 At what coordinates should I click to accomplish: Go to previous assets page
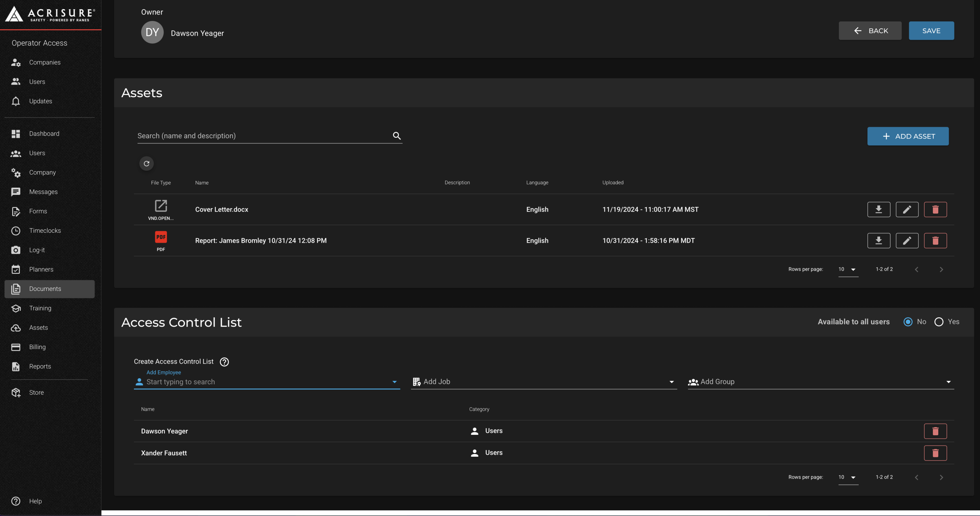click(916, 269)
